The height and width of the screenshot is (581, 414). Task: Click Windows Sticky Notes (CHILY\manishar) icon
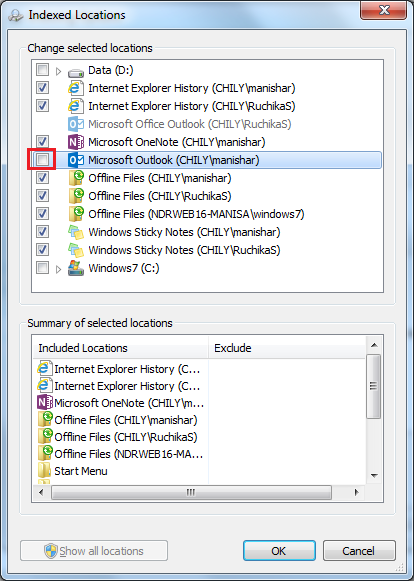76,232
